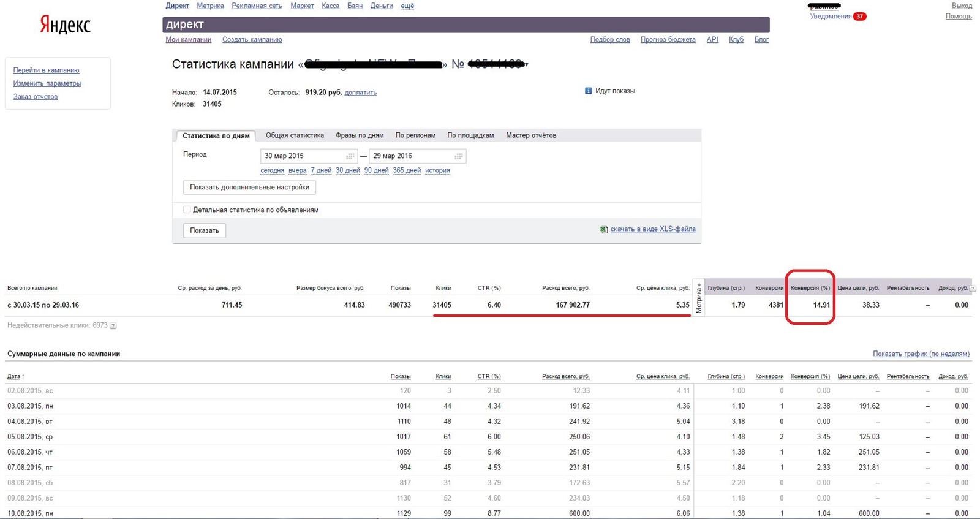Switch to the Общая статистика tab
The width and height of the screenshot is (980, 519).
tap(295, 135)
